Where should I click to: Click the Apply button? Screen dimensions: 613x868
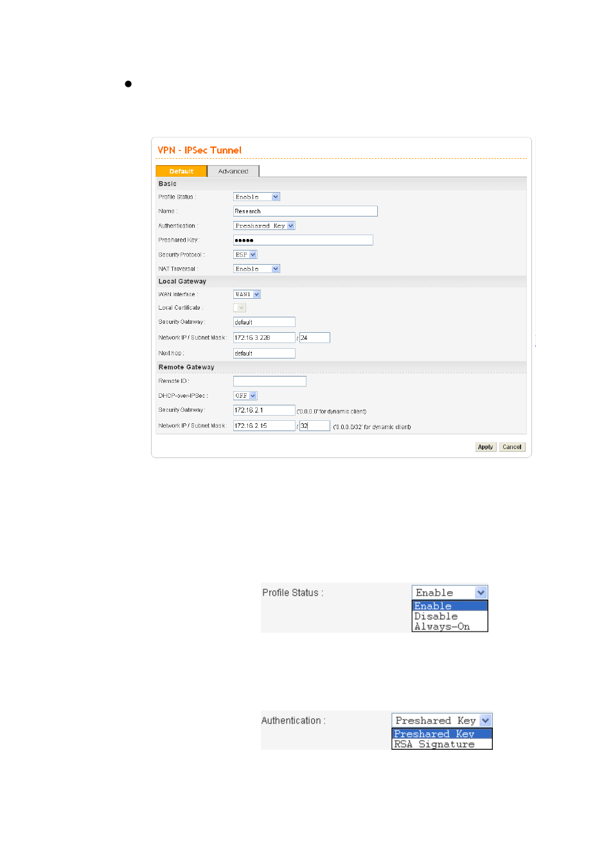point(486,447)
